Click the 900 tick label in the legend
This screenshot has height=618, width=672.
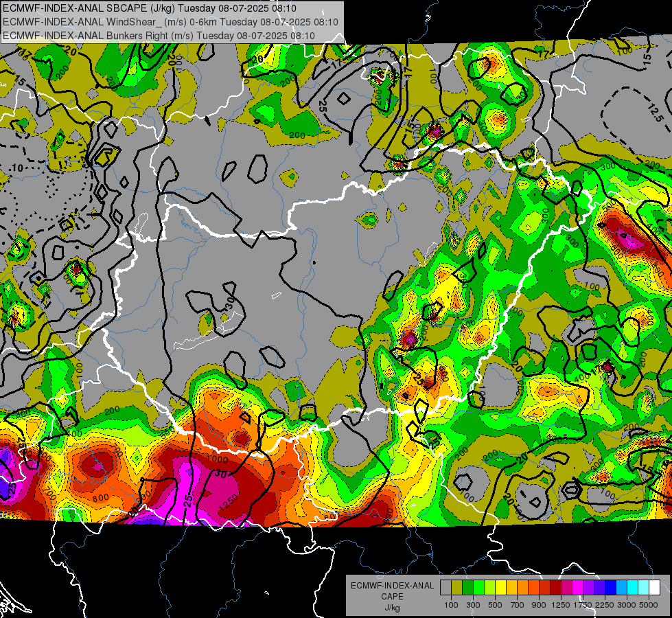pos(539,605)
